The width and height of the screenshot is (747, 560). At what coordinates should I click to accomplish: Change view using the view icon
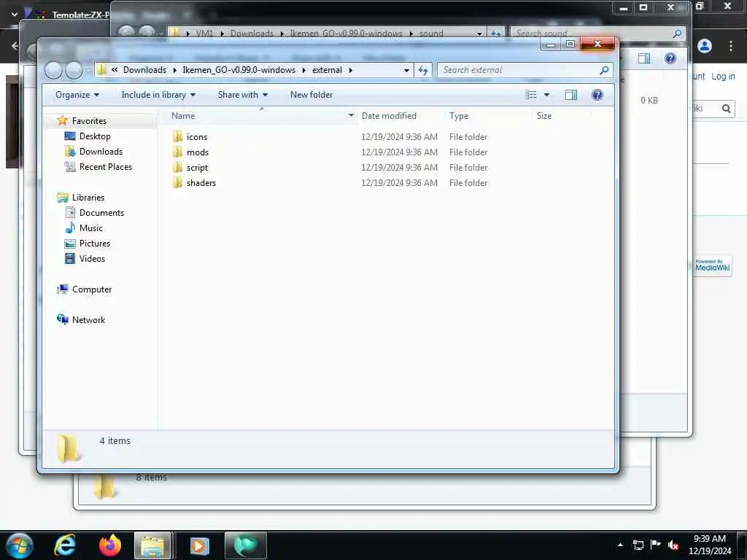pos(531,95)
